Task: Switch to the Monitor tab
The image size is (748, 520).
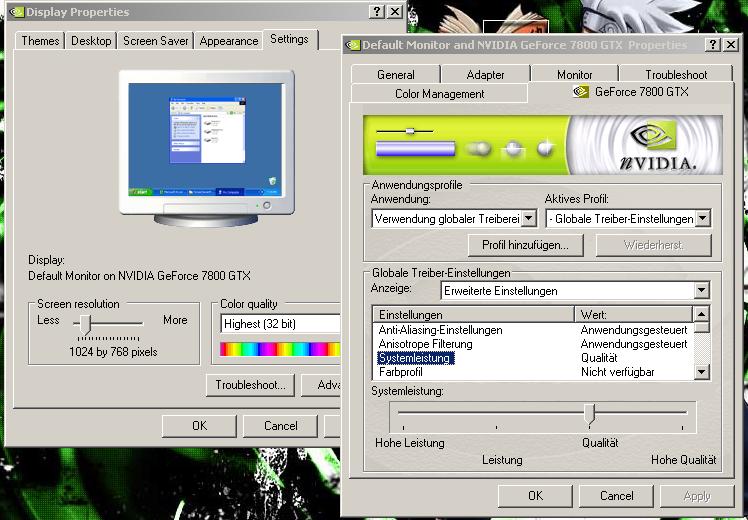Action: (574, 74)
